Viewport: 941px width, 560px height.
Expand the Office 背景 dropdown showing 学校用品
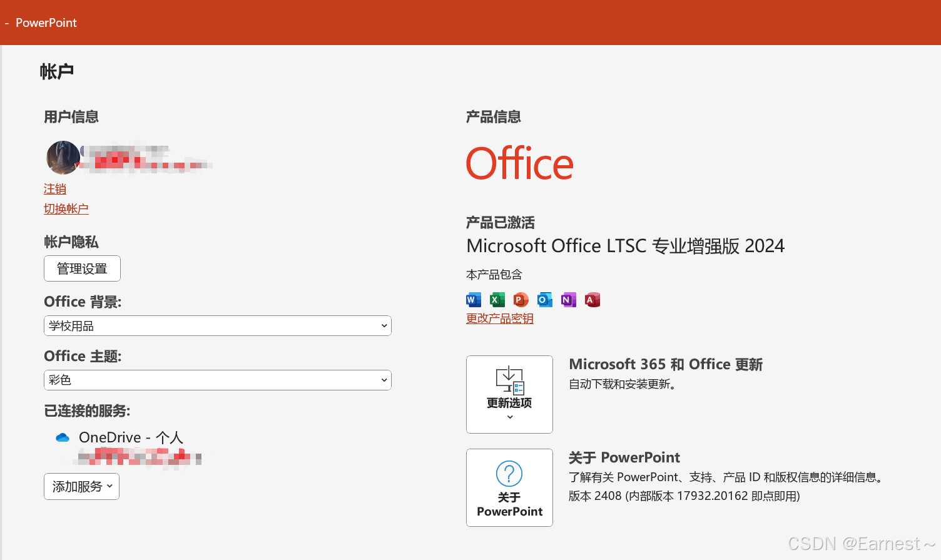tap(217, 325)
